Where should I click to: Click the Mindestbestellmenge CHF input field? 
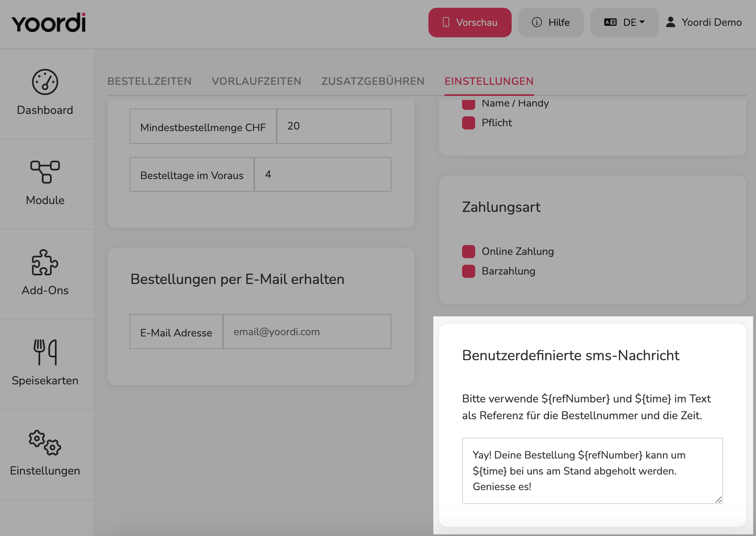334,126
